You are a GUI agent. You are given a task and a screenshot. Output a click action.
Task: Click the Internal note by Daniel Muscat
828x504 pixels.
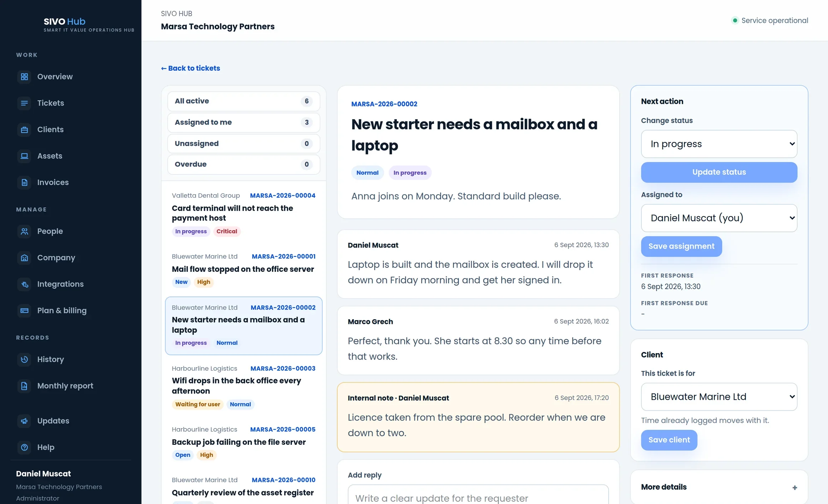[478, 417]
